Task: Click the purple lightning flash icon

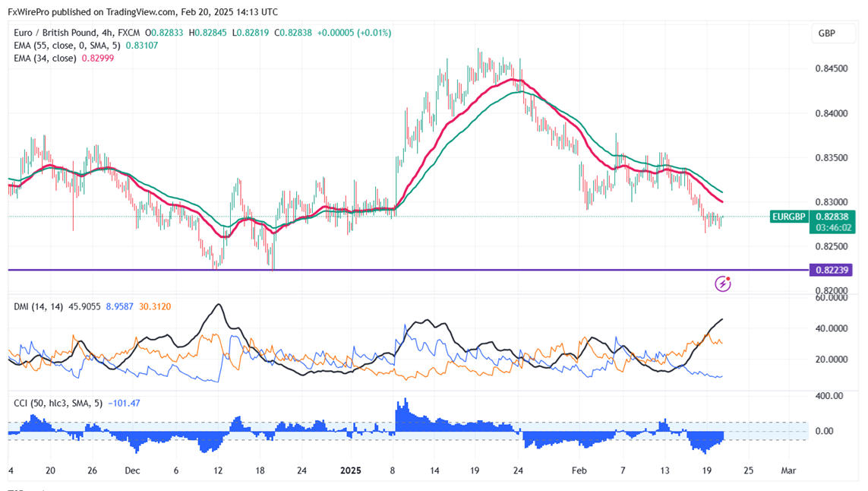Action: pos(722,284)
